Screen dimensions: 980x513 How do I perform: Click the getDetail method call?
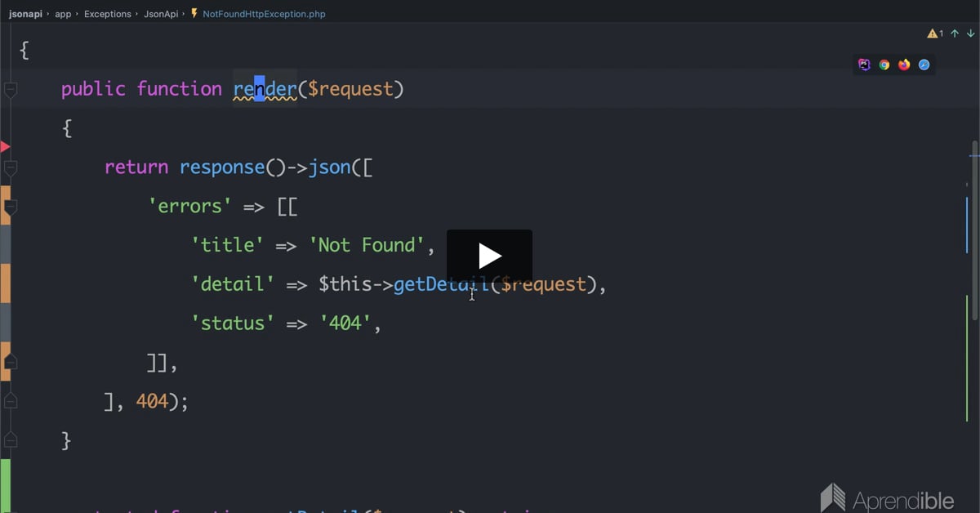pyautogui.click(x=442, y=284)
